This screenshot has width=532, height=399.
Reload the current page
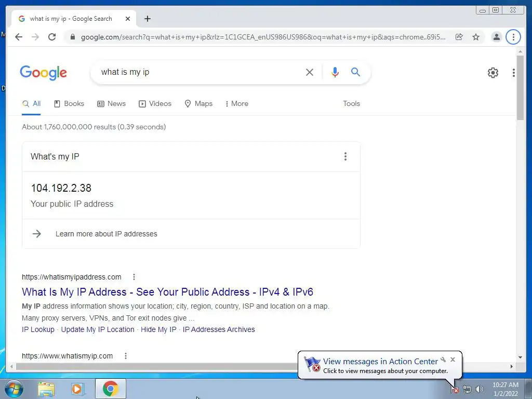[52, 37]
